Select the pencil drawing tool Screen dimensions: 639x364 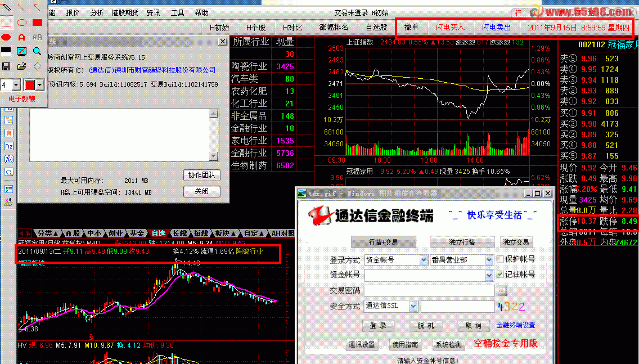tap(6, 7)
